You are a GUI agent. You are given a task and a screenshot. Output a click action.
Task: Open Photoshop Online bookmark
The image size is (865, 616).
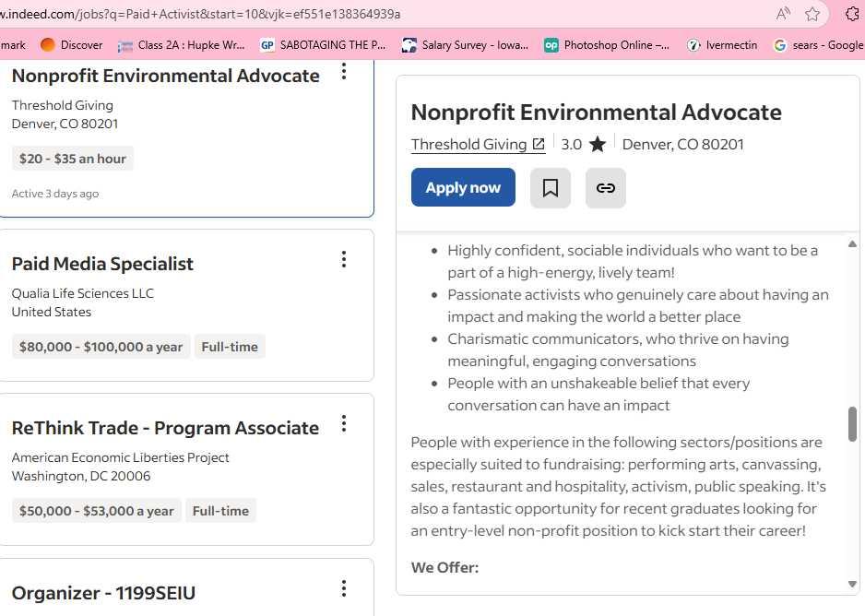(x=607, y=44)
